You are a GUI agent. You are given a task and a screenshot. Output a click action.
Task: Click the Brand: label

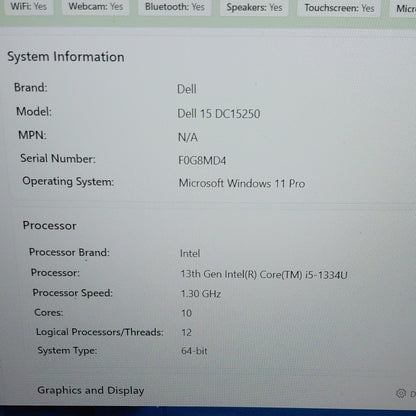pyautogui.click(x=31, y=88)
